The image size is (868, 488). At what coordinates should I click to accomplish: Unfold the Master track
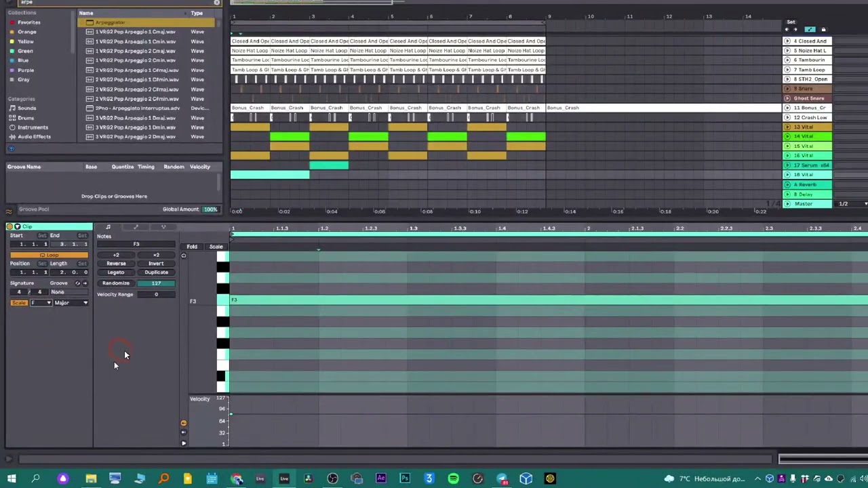pyautogui.click(x=787, y=204)
